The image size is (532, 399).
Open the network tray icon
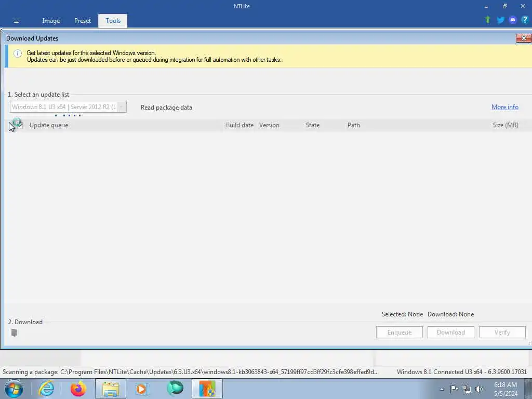point(467,389)
